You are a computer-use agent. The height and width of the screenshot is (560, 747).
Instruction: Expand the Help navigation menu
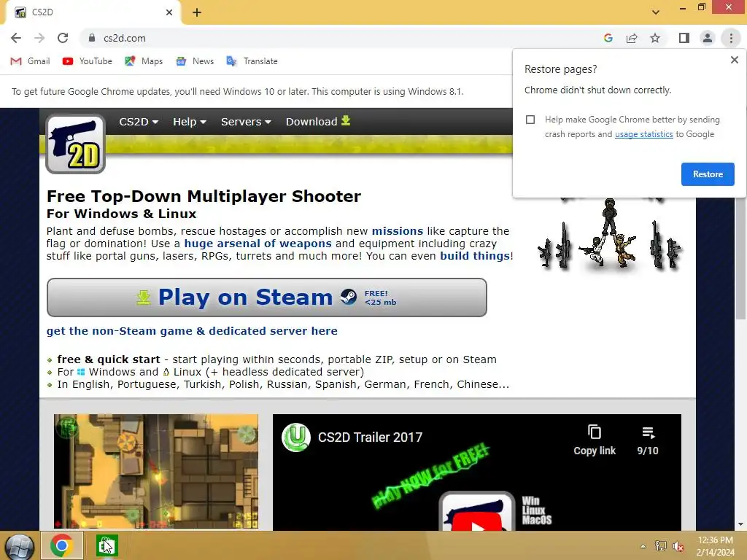point(190,122)
